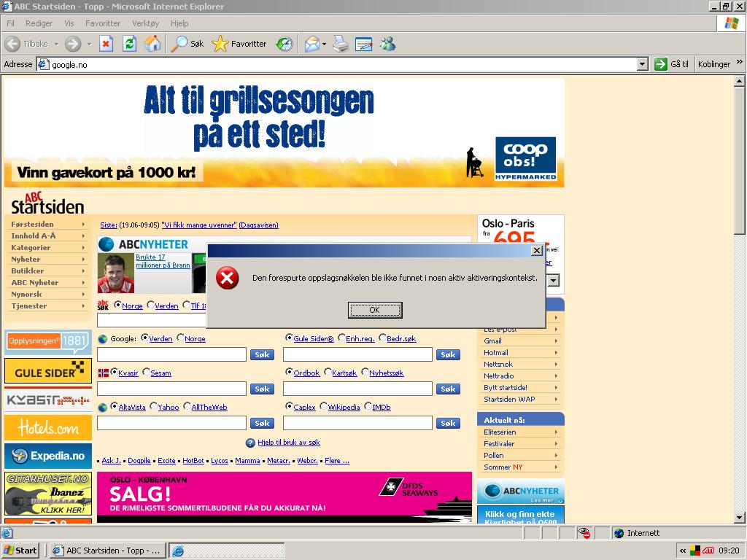Select the Enh.reg. radio button
Screen dimensions: 747x560
point(341,338)
